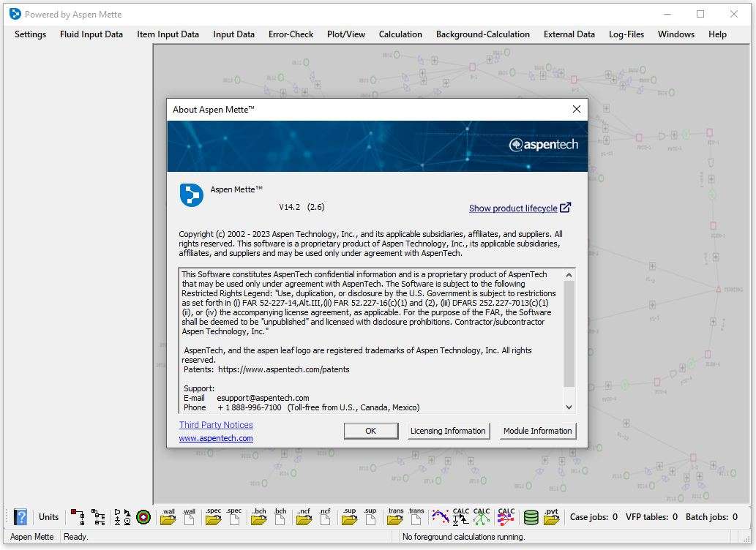Viewport: 756px width, 550px height.
Task: Close the About Aspen Mette dialog
Action: (x=576, y=109)
